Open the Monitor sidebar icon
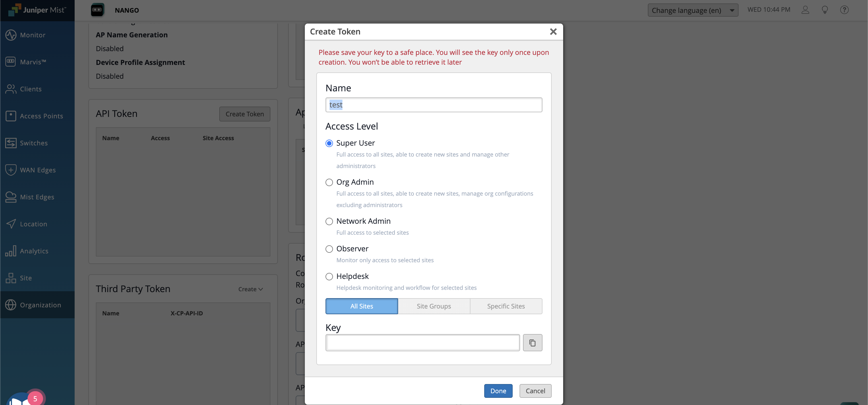Image resolution: width=868 pixels, height=405 pixels. (x=11, y=35)
